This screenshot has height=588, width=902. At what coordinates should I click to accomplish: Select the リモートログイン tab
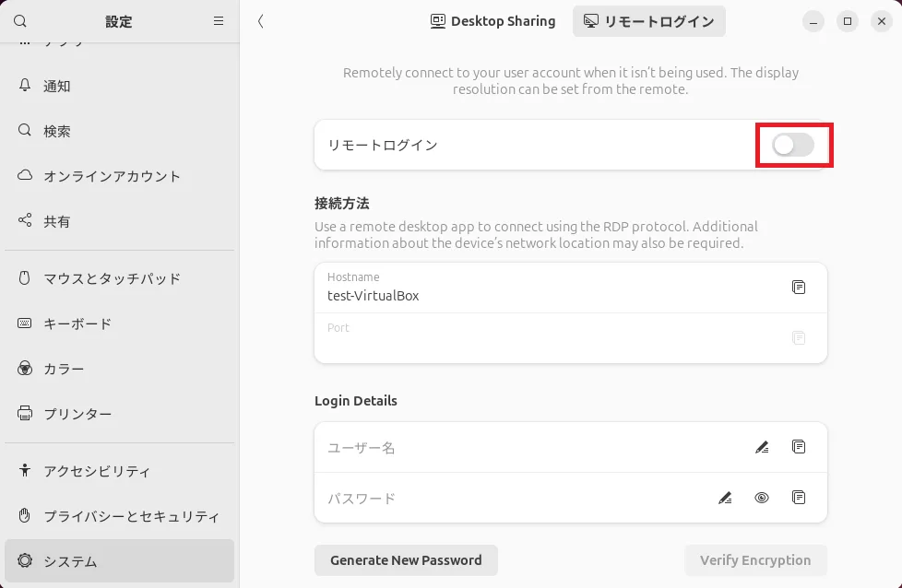click(648, 21)
